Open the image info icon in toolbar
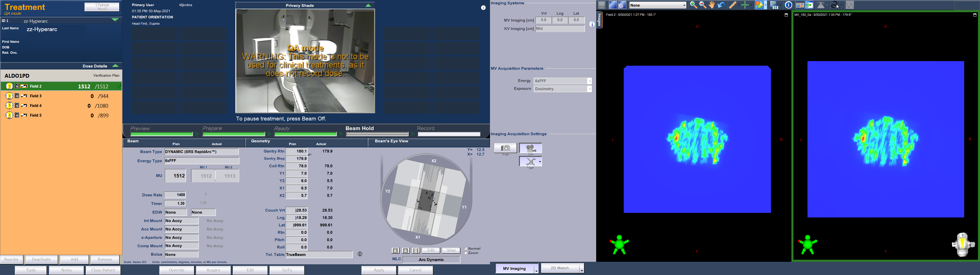The width and height of the screenshot is (980, 275). pyautogui.click(x=788, y=5)
